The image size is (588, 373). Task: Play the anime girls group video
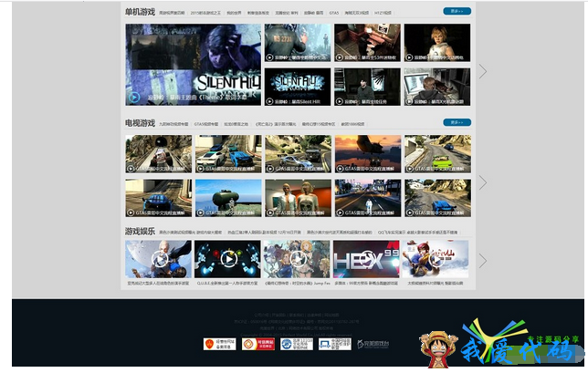tap(297, 259)
